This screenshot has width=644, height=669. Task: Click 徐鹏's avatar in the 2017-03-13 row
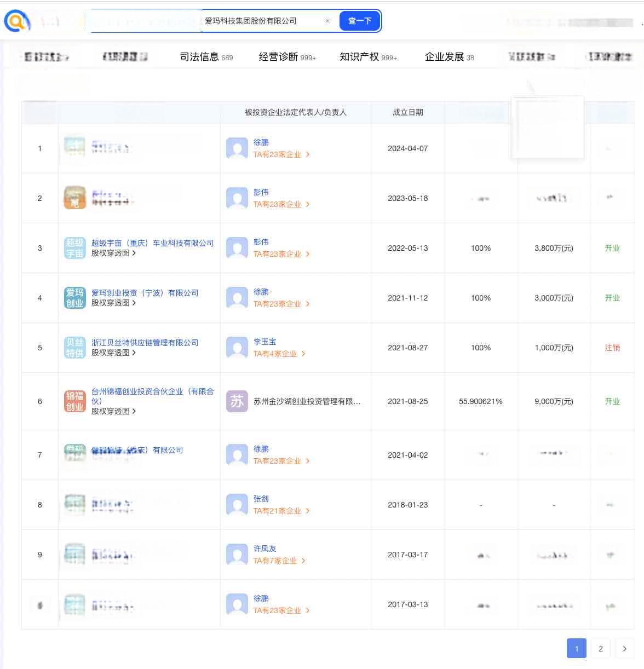237,604
